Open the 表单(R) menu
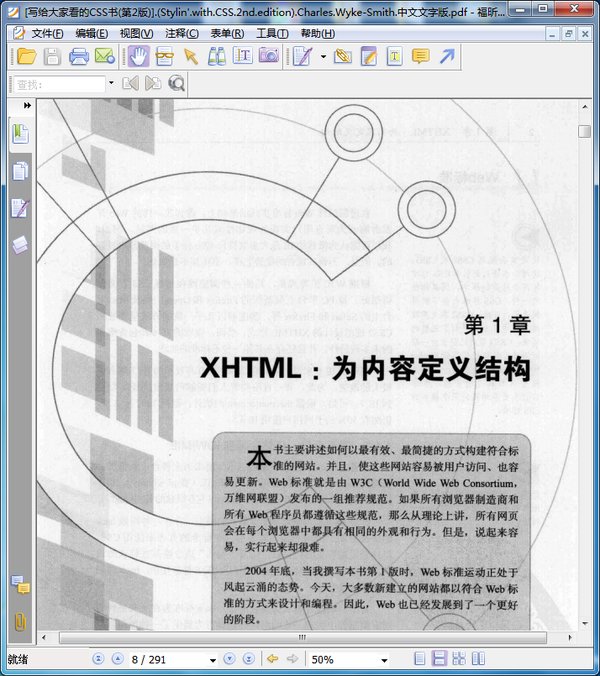Viewport: 600px width, 676px height. pyautogui.click(x=227, y=33)
